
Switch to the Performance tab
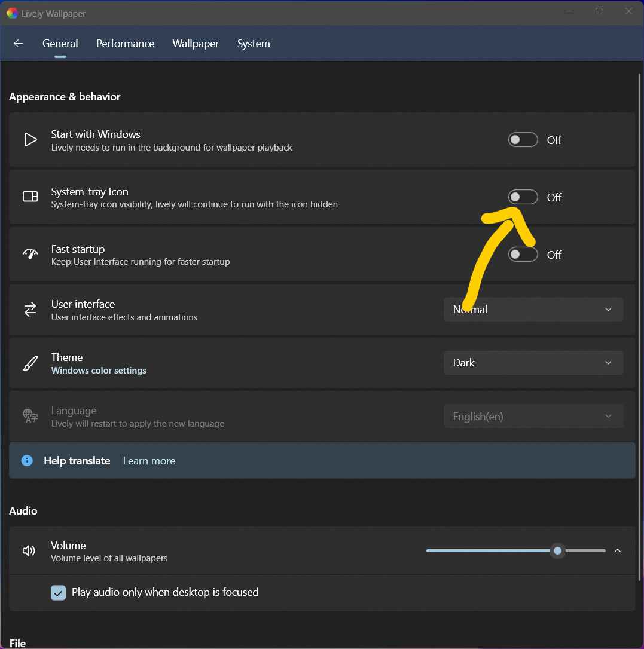[125, 44]
